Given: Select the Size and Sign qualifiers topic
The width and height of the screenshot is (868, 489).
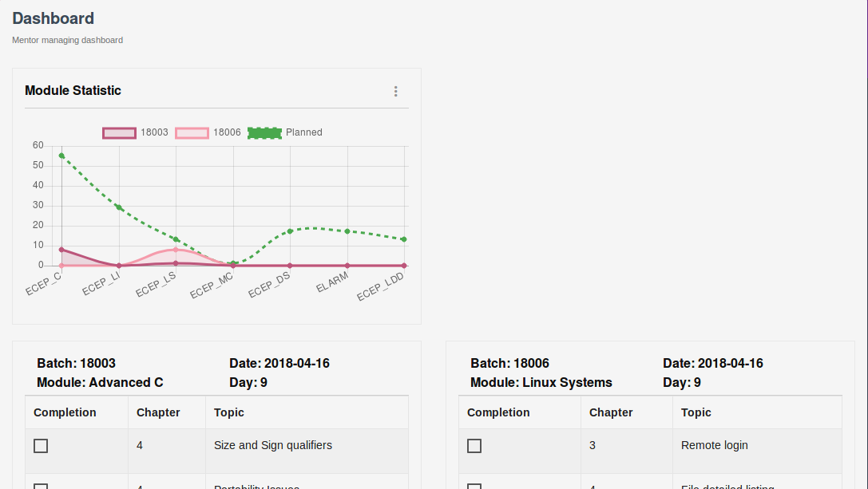Looking at the screenshot, I should tap(273, 445).
